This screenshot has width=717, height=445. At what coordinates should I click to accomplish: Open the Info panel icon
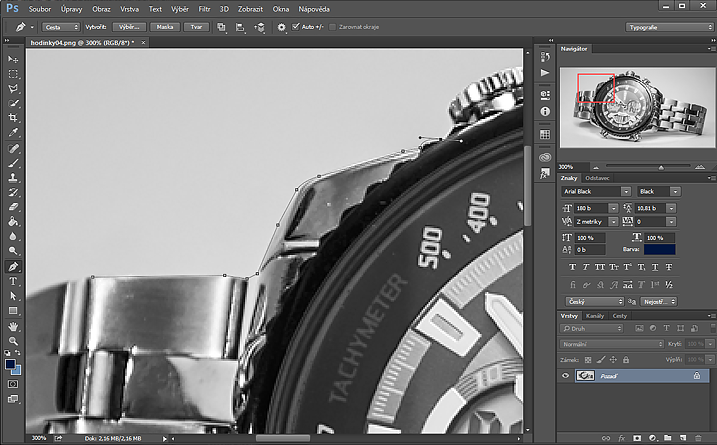[x=545, y=111]
